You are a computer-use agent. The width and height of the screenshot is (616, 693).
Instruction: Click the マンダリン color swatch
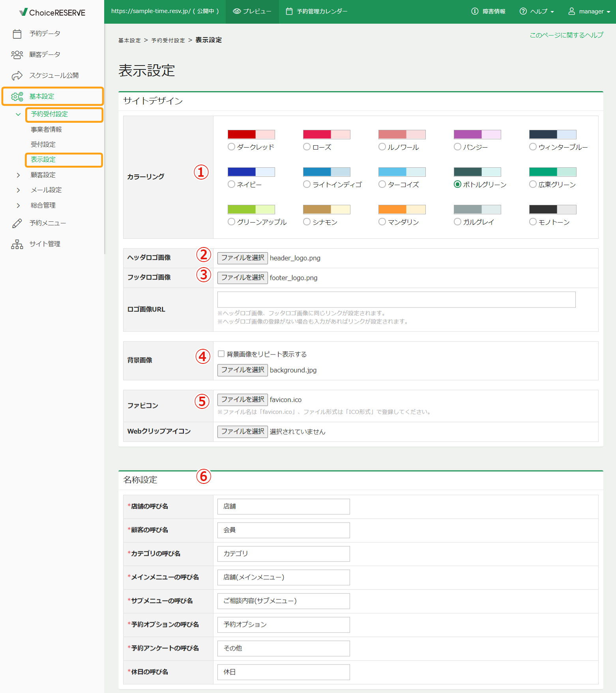(402, 210)
